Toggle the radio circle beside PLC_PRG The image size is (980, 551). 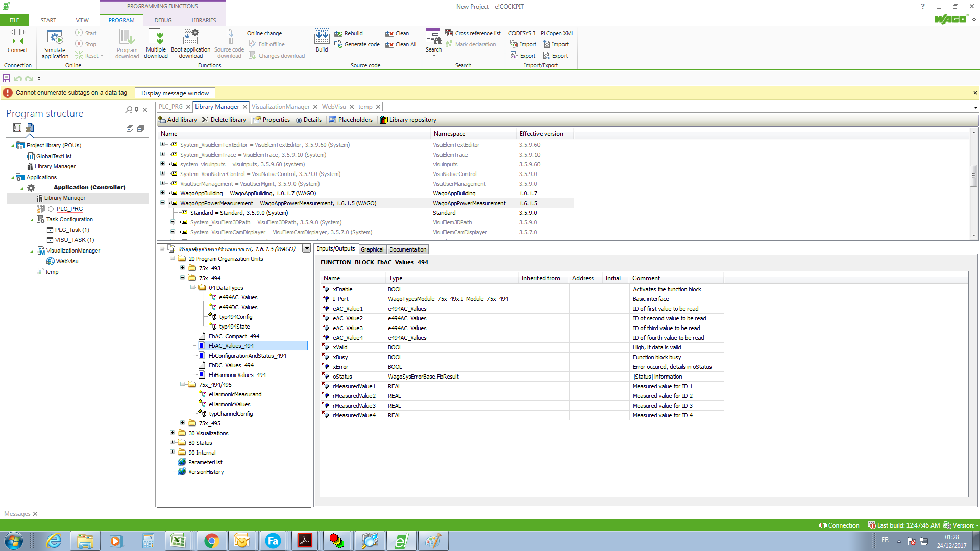(51, 209)
